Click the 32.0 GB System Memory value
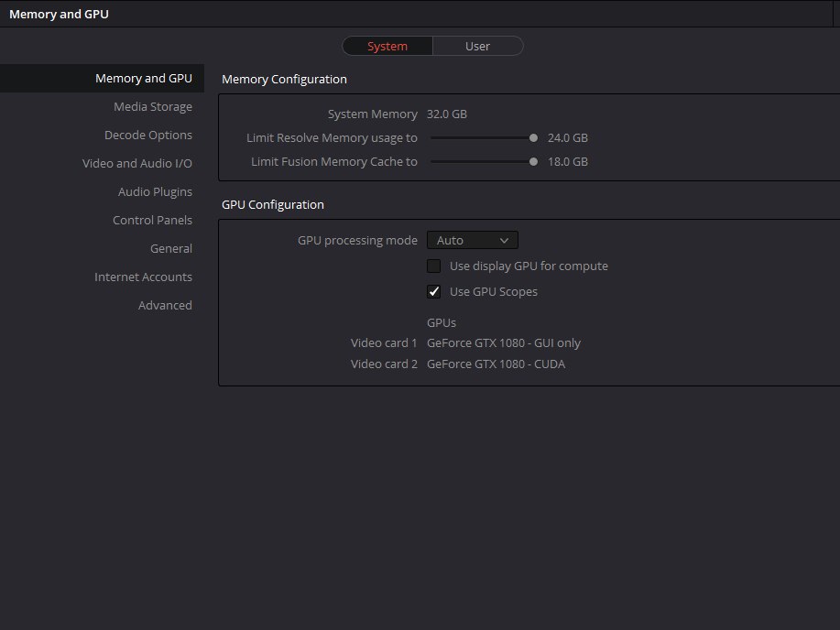Image resolution: width=840 pixels, height=630 pixels. [x=447, y=114]
